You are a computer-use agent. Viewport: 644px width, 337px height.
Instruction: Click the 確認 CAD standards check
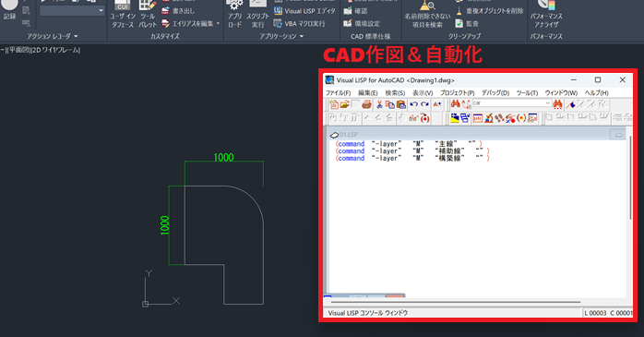coord(356,11)
